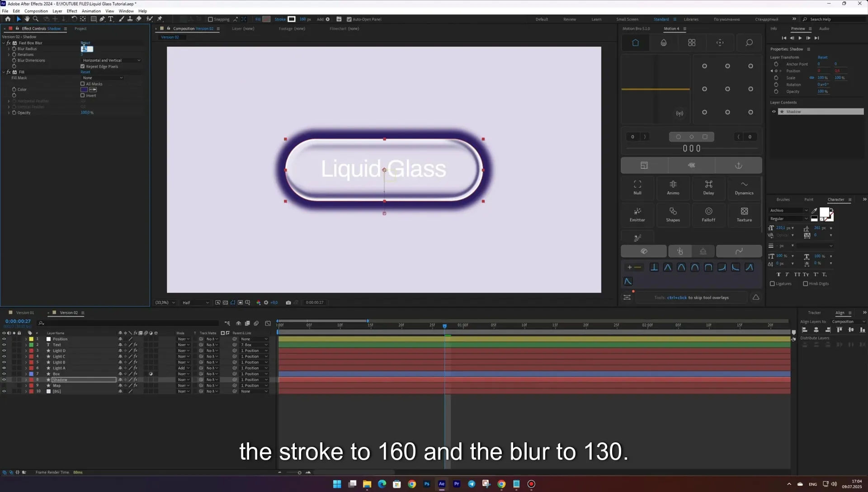Open Archivo font family dropdown
Image resolution: width=868 pixels, height=492 pixels.
pyautogui.click(x=788, y=210)
